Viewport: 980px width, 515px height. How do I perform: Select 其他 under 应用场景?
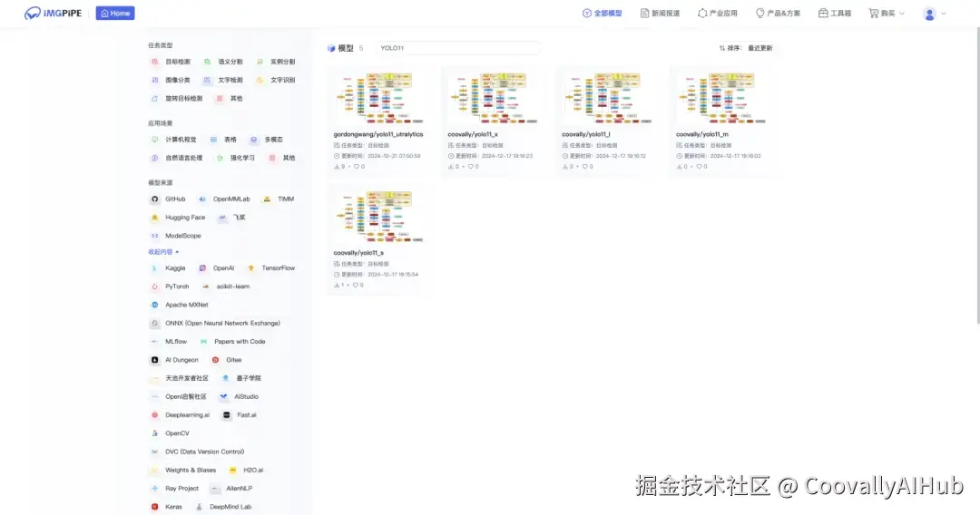[x=282, y=158]
